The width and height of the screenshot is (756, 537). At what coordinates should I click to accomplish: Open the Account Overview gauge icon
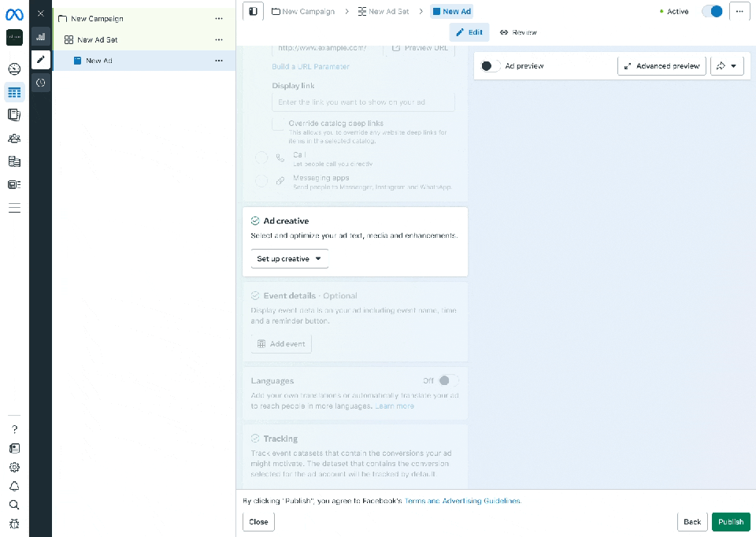coord(14,69)
